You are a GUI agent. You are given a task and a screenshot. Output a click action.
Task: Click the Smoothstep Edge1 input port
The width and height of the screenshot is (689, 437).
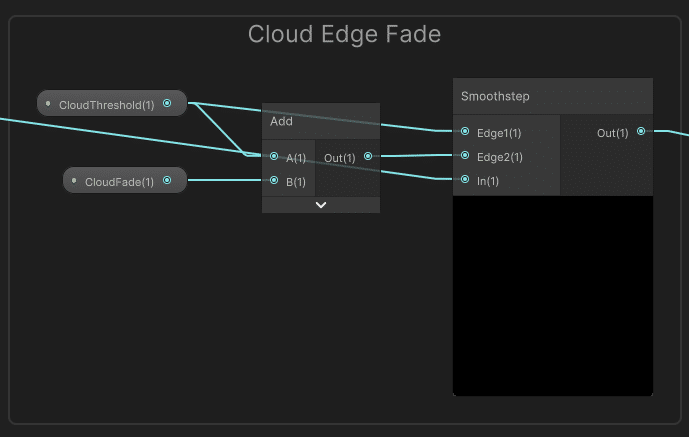(465, 131)
